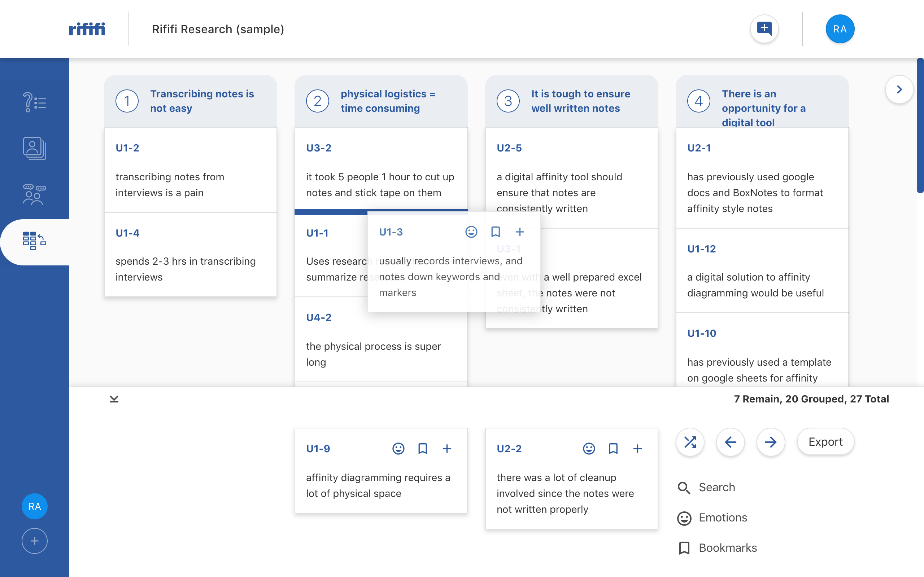Toggle bookmark on note U1-9
Image resolution: width=924 pixels, height=577 pixels.
point(423,448)
